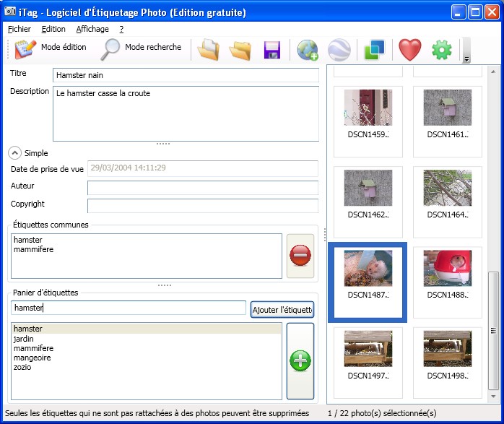Click the thumbnail scrollbar down arrow
Image resolution: width=504 pixels, height=424 pixels.
[493, 397]
